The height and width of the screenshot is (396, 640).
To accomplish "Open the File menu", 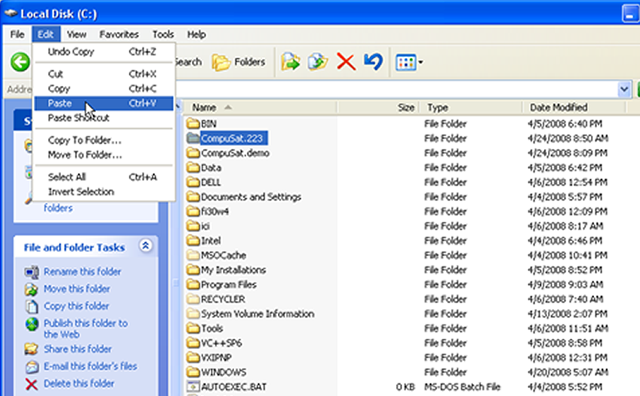I will (17, 34).
